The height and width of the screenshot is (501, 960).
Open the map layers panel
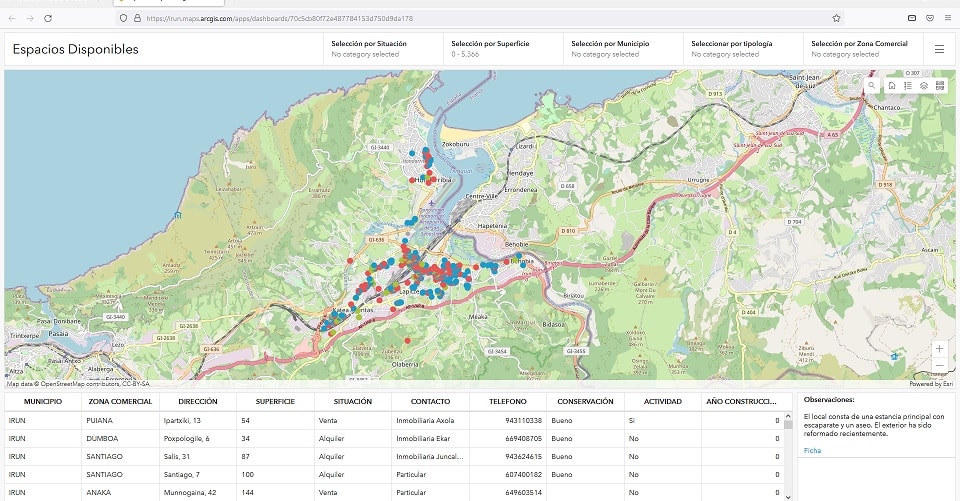[924, 86]
